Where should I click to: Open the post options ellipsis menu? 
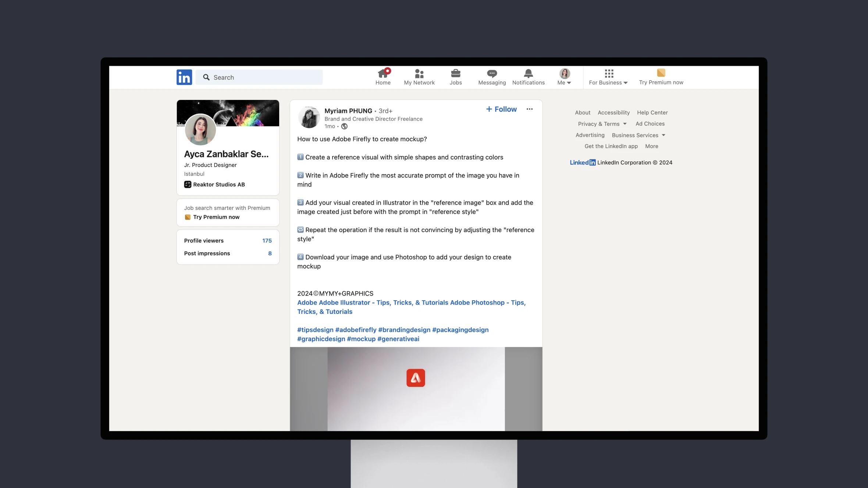(x=529, y=109)
